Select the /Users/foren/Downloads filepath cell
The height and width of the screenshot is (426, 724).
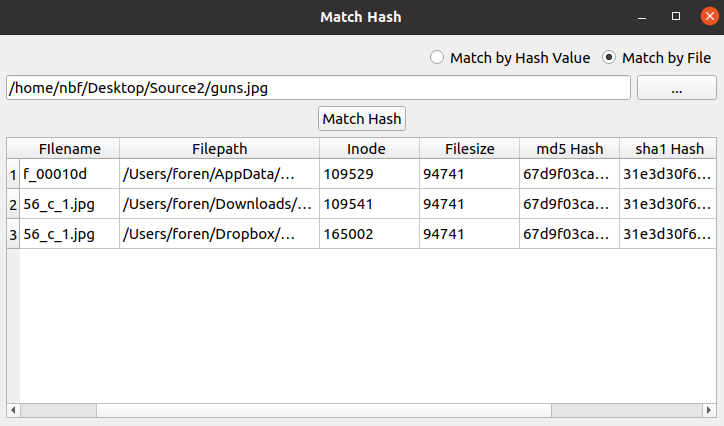219,204
